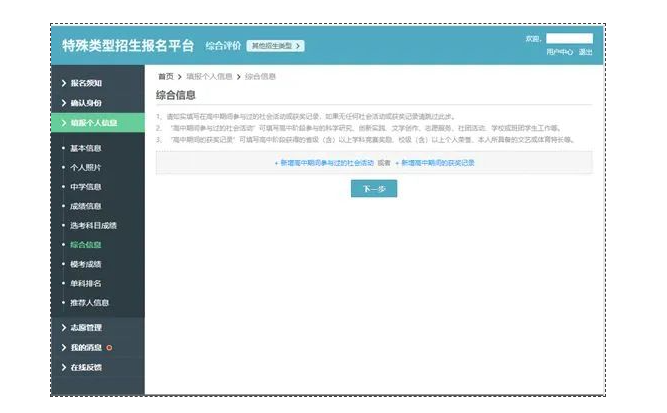Collapse the 填报个人信息 sidebar section
Image resolution: width=667 pixels, height=413 pixels.
(93, 123)
